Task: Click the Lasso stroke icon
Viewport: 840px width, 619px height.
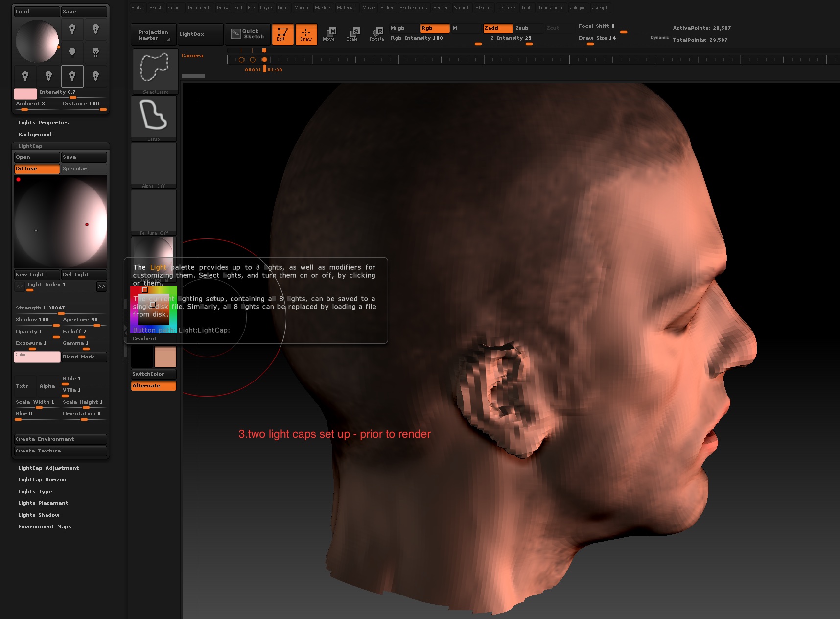Action: coord(154,118)
